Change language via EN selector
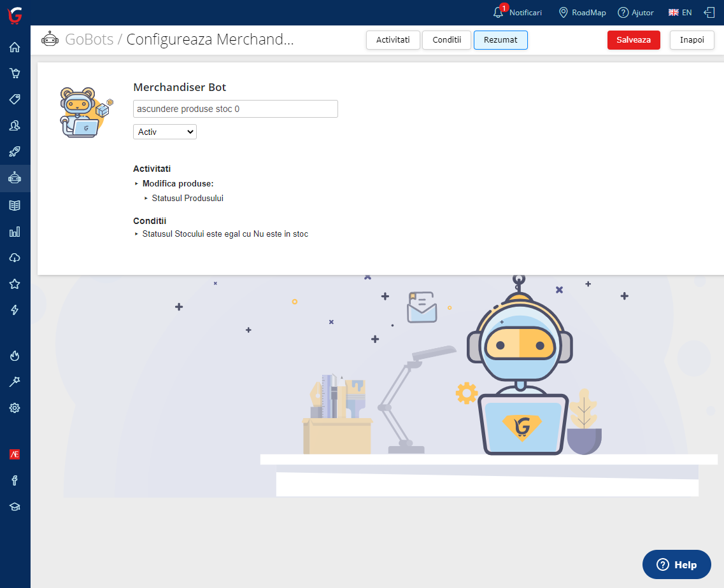The height and width of the screenshot is (588, 724). [680, 13]
